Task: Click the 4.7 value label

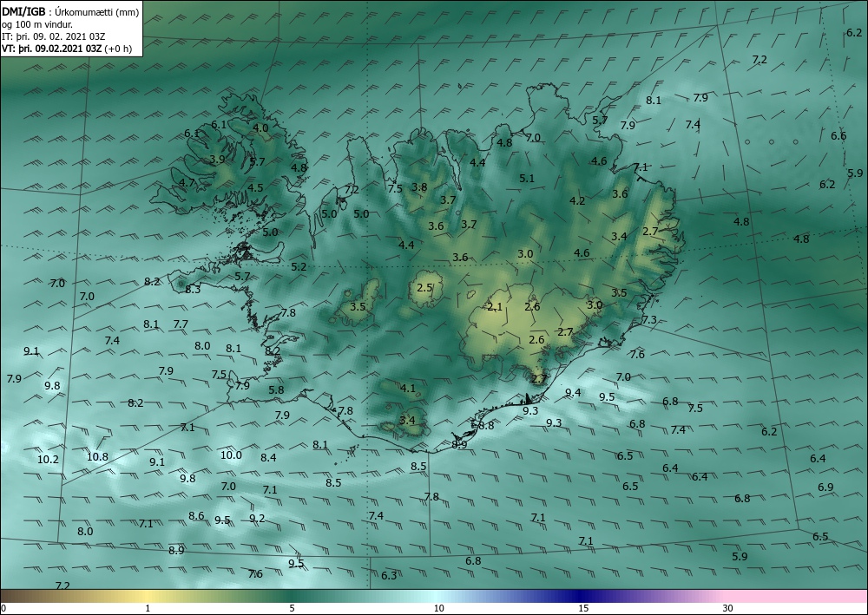Action: 187,182
